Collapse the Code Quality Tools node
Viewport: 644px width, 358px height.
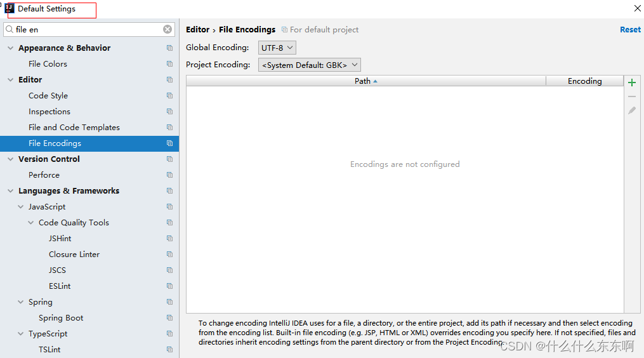tap(31, 222)
